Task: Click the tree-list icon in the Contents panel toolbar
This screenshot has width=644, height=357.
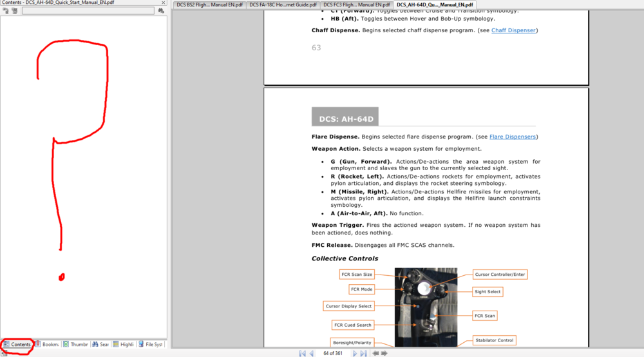Action: click(x=14, y=11)
